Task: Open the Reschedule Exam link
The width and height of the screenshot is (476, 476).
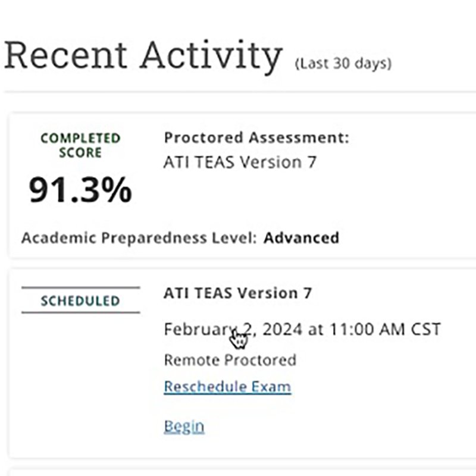Action: tap(227, 387)
